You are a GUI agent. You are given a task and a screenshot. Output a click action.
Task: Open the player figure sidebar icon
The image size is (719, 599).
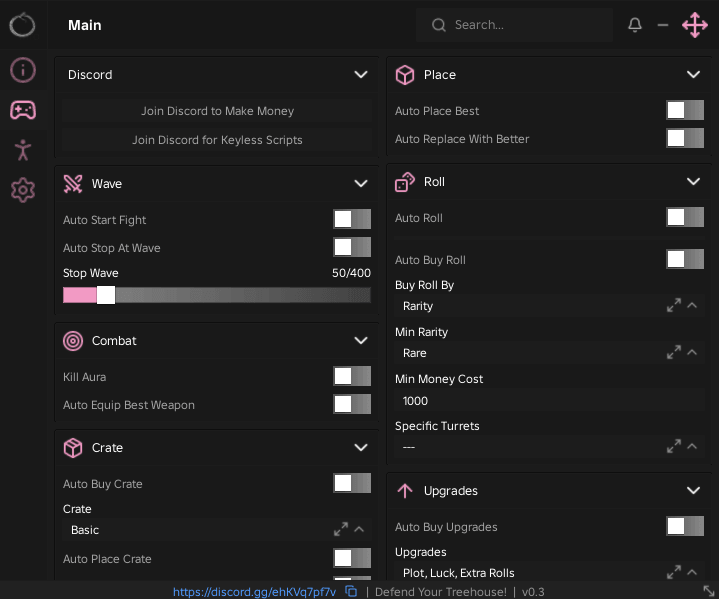tap(23, 150)
